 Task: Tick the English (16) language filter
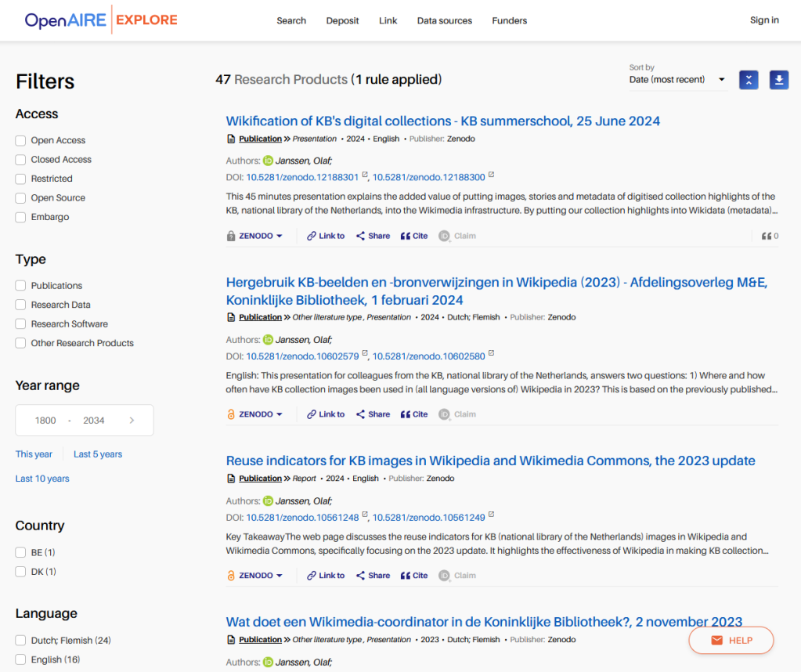coord(20,659)
